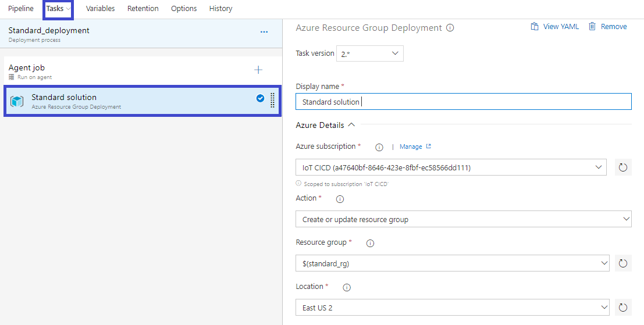Open the Retention tab

point(143,9)
